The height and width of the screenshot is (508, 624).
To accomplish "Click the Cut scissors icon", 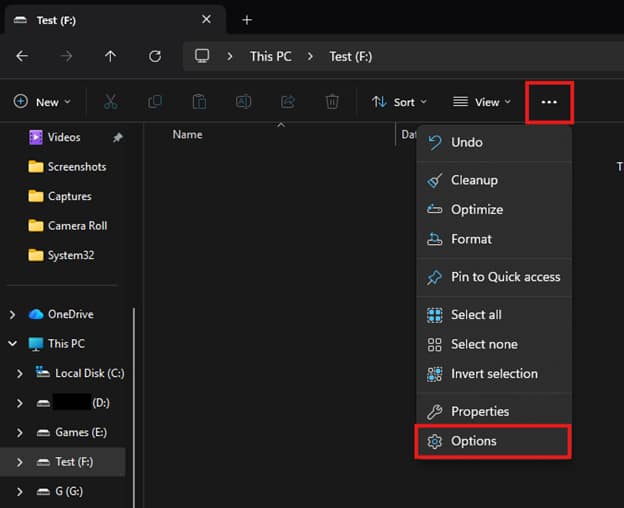I will click(x=111, y=102).
